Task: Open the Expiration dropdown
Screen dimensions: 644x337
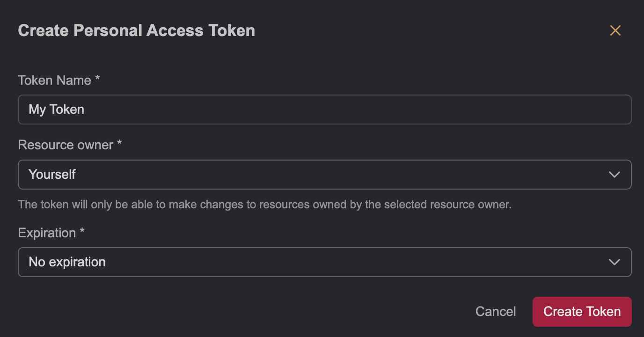Action: [x=324, y=262]
